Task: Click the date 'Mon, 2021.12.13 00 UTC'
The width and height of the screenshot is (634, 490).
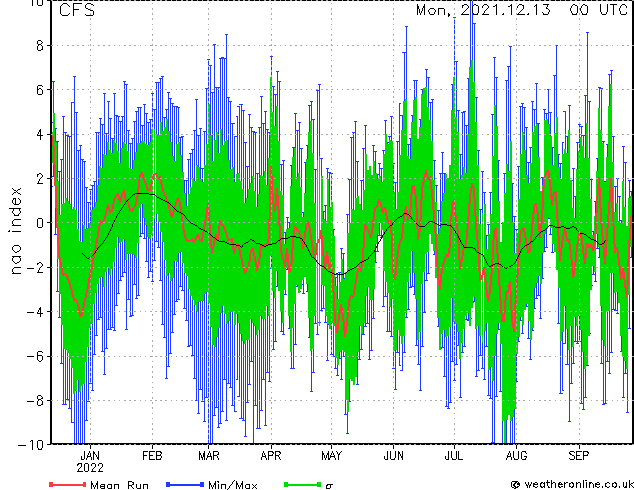Action: click(522, 10)
